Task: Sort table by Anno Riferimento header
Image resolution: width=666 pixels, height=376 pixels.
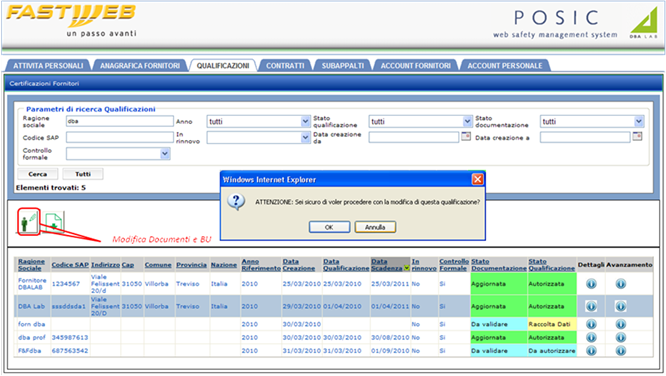Action: coord(261,265)
